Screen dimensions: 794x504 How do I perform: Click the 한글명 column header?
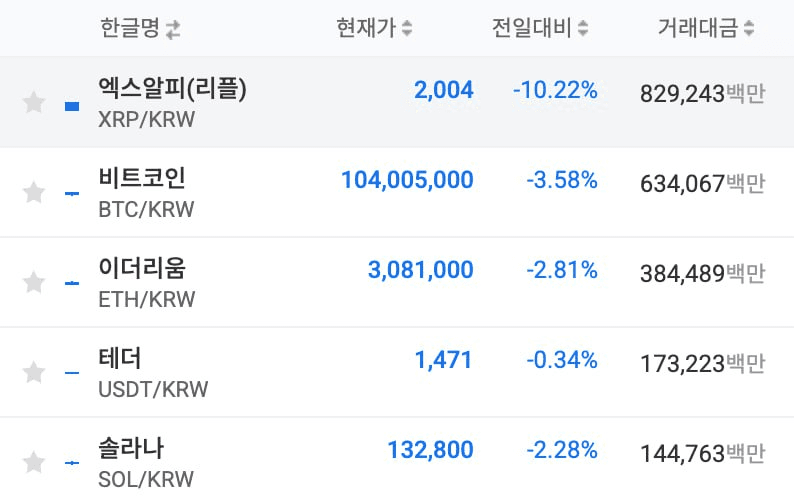pos(130,29)
